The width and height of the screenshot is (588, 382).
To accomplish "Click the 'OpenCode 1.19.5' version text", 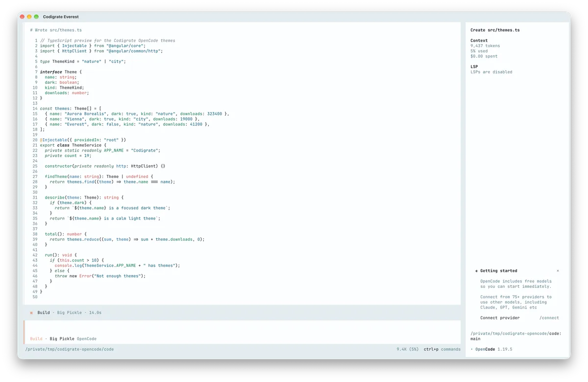I will tap(494, 349).
